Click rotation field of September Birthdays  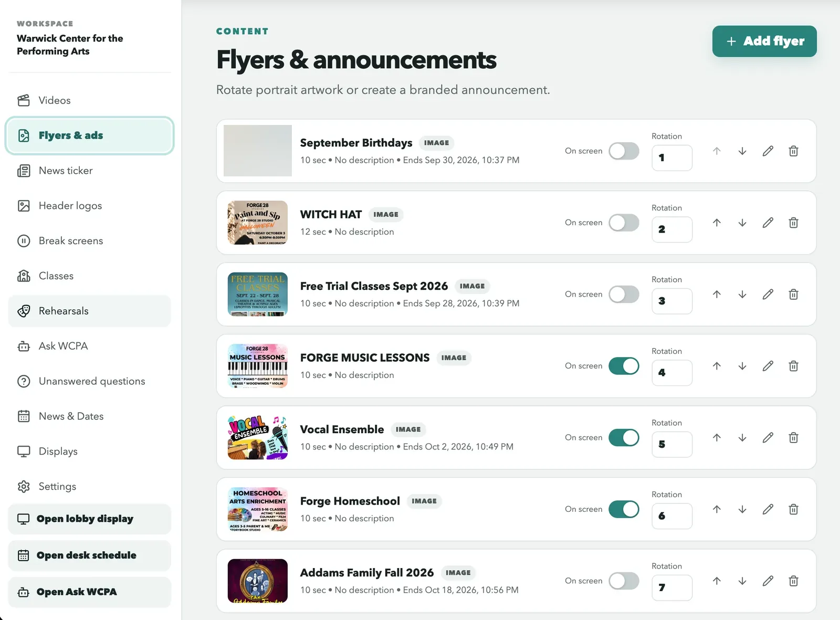point(672,158)
